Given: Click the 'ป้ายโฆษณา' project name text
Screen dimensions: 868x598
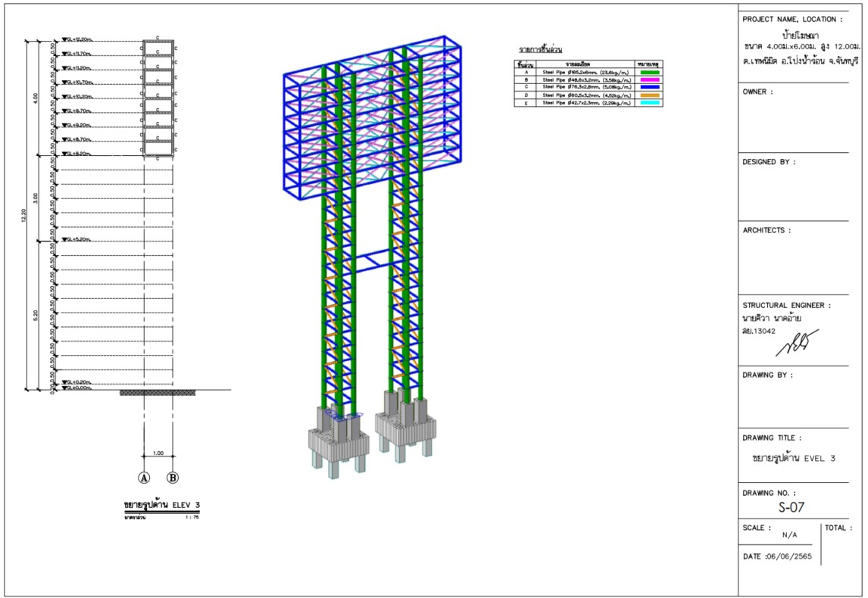Looking at the screenshot, I should [801, 35].
